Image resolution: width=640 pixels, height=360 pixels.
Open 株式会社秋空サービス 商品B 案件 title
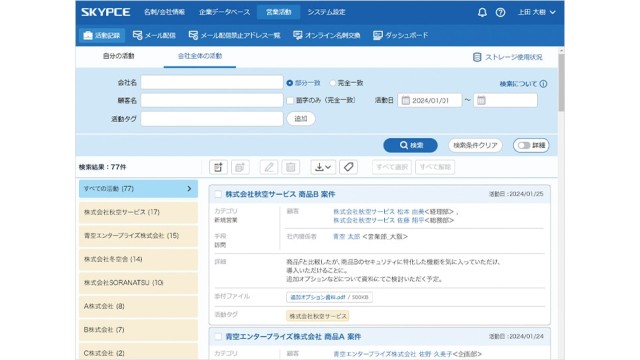[x=280, y=194]
